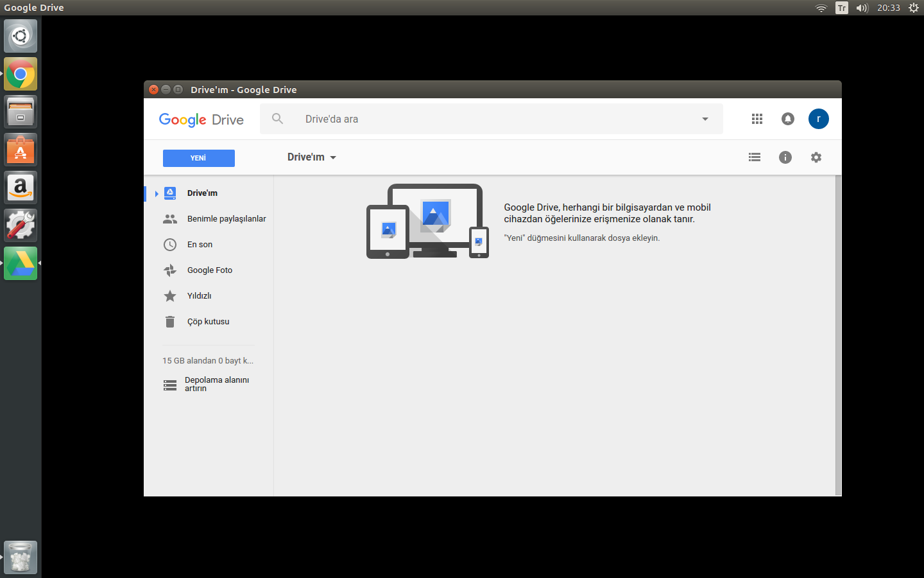The image size is (924, 578).
Task: Maximize the Google Drive window
Action: click(x=178, y=90)
